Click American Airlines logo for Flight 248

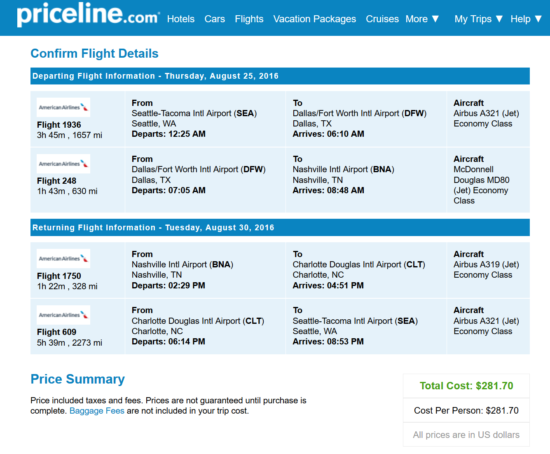point(63,164)
